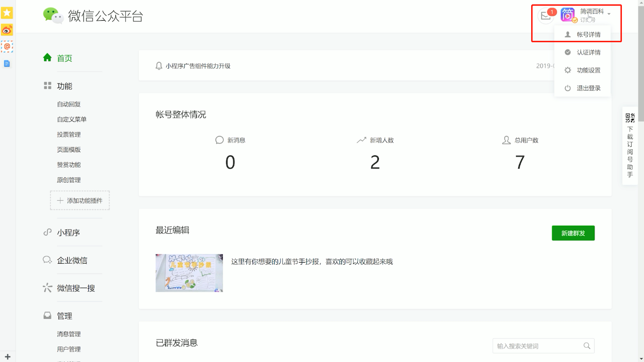Click the magnifier icon in search field
The width and height of the screenshot is (644, 362).
click(x=586, y=346)
